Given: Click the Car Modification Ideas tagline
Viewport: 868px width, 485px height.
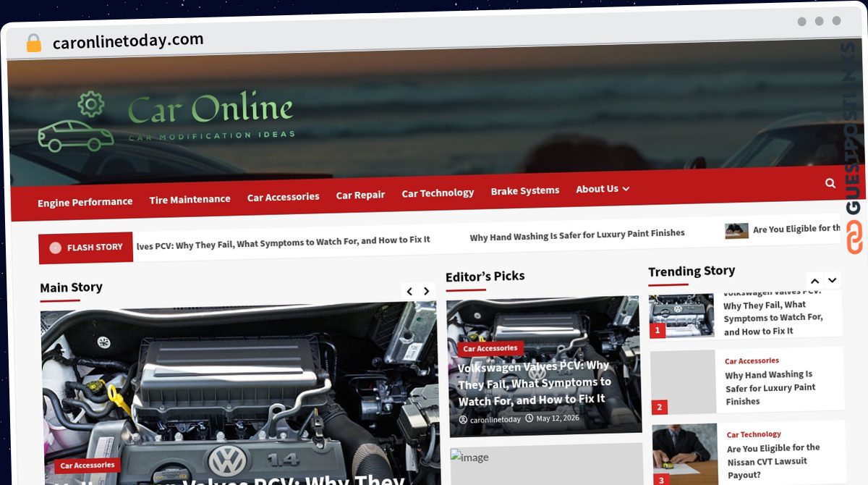Looking at the screenshot, I should (212, 135).
